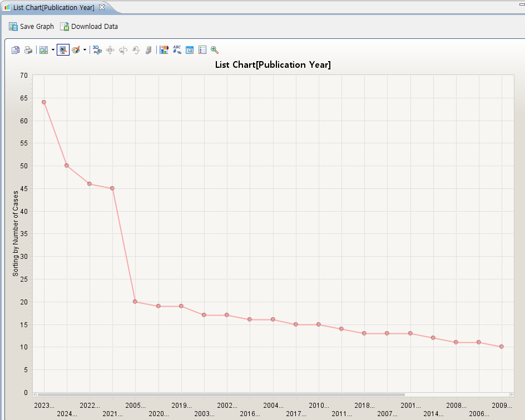Toggle point labels ABC icon
The image size is (525, 420).
pyautogui.click(x=177, y=50)
